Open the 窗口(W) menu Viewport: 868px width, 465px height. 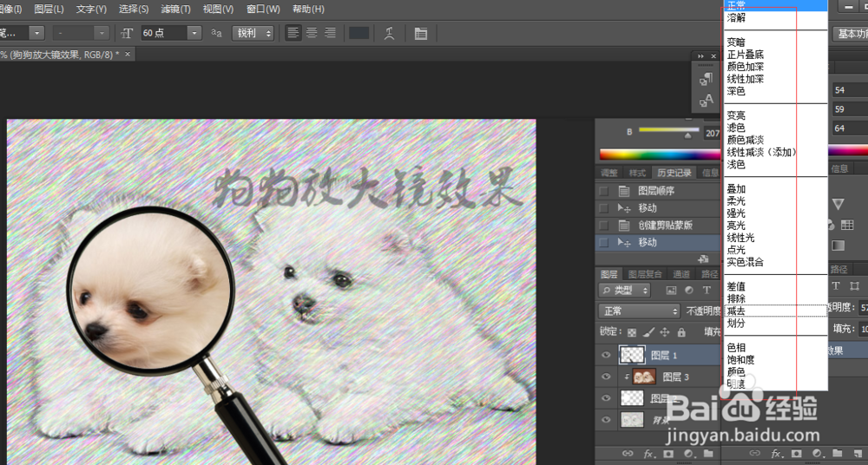click(263, 10)
